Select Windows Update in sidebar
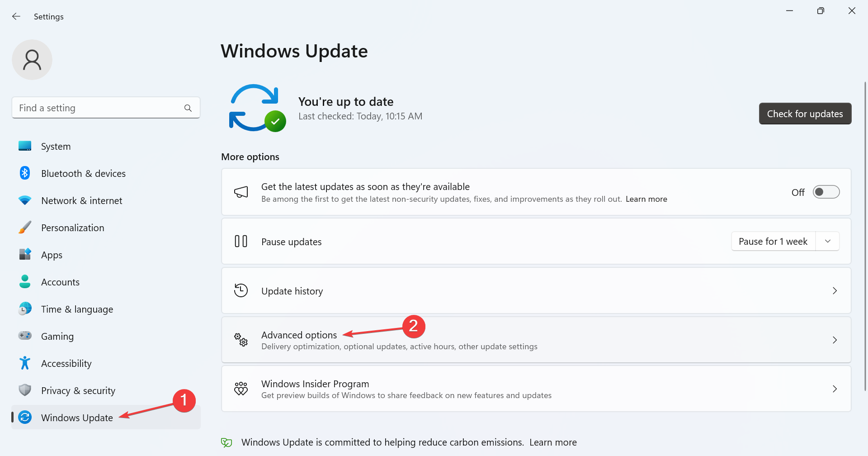Image resolution: width=868 pixels, height=456 pixels. point(106,417)
